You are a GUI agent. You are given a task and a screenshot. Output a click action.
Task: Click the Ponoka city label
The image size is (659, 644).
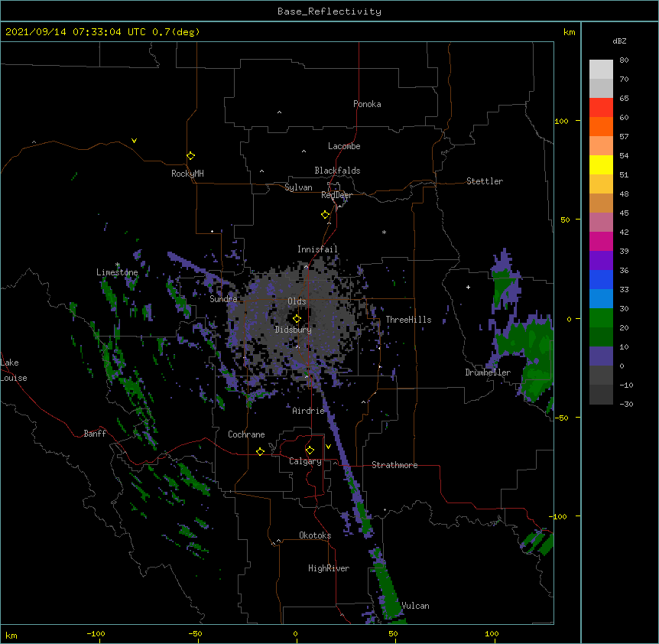tap(367, 104)
